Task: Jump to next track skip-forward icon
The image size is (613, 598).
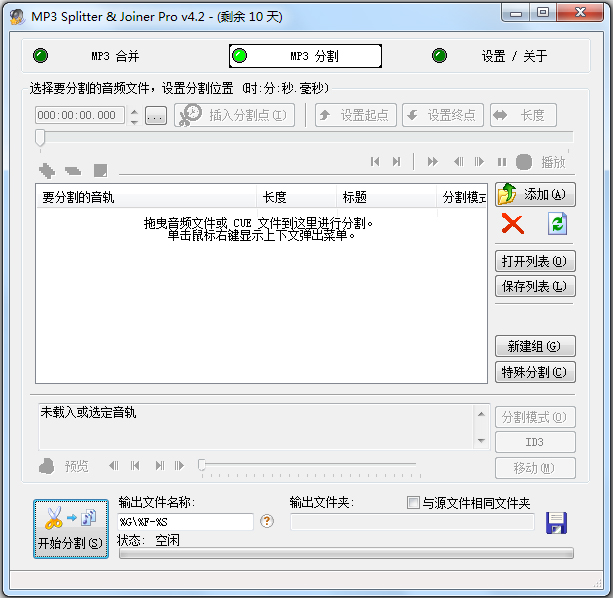Action: click(396, 161)
